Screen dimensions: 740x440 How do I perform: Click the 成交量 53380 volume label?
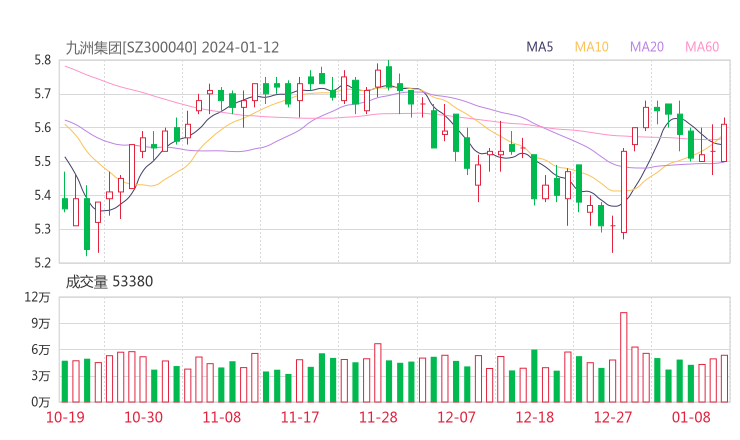tap(109, 282)
